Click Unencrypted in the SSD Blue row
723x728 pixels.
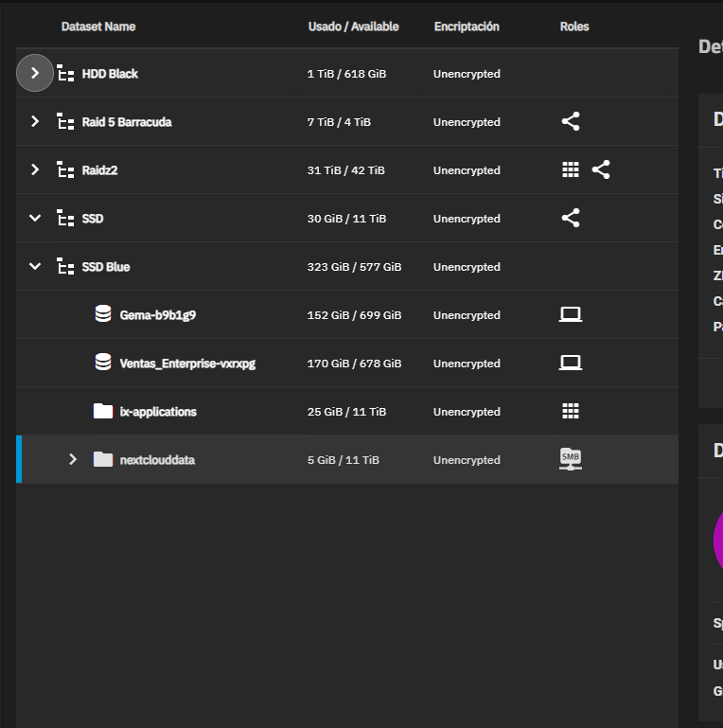[x=467, y=267]
